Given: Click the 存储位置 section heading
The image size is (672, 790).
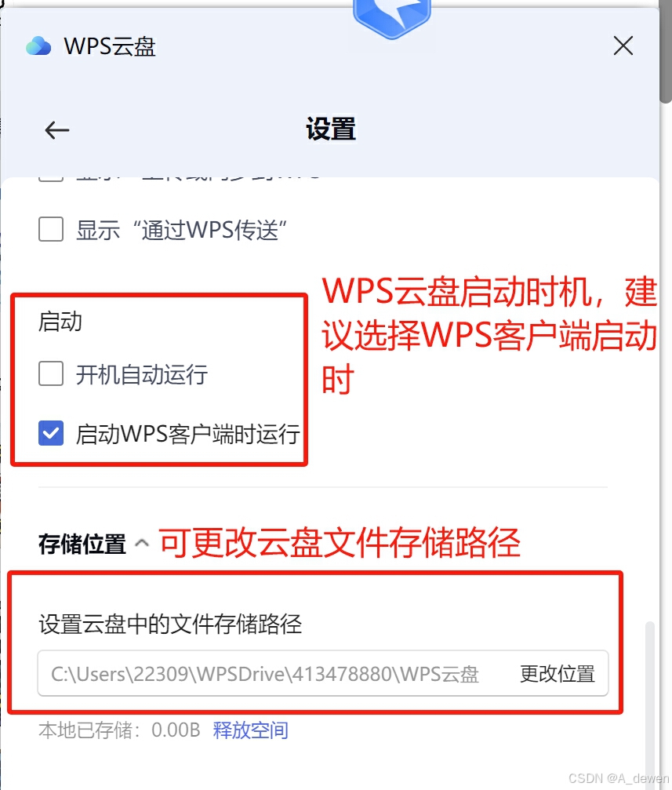Looking at the screenshot, I should pos(82,544).
